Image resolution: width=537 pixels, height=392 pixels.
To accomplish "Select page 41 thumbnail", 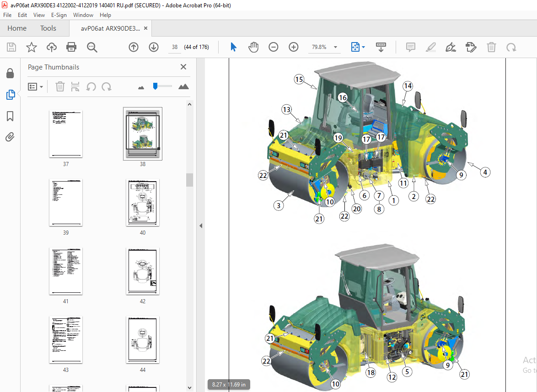I will click(66, 271).
